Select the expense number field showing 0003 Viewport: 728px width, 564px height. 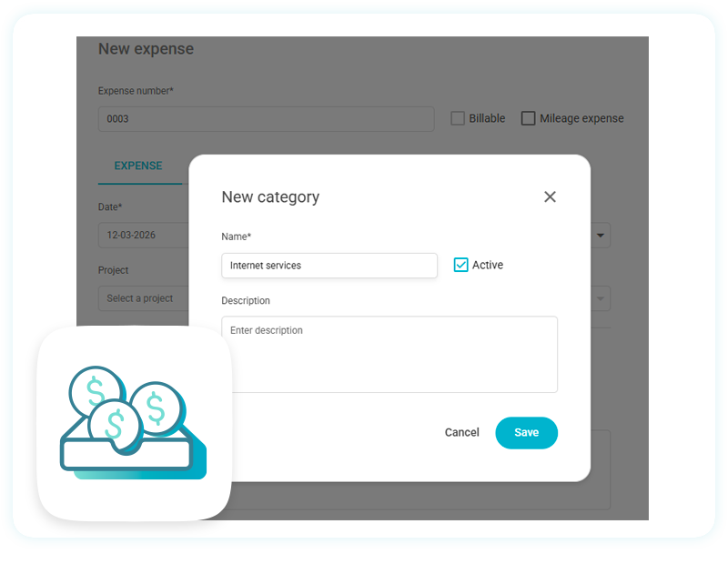pyautogui.click(x=266, y=118)
